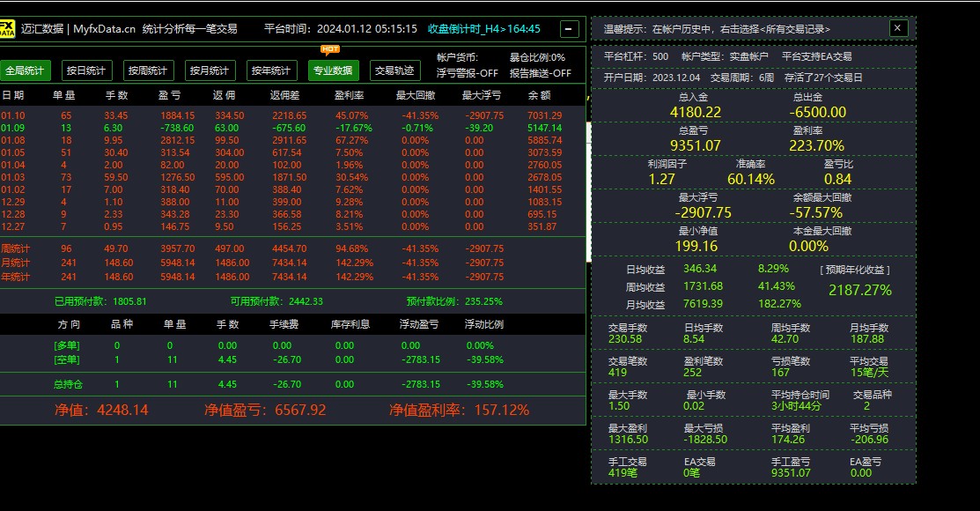Select the 01.09 date row
980x511 pixels.
click(x=292, y=128)
